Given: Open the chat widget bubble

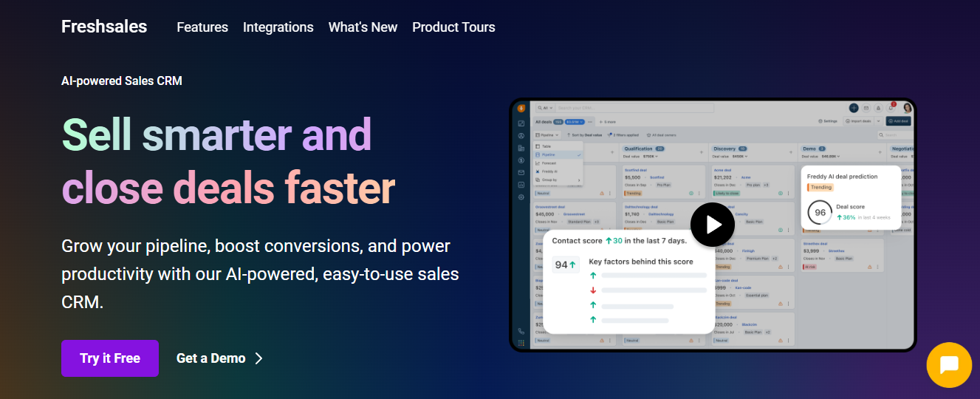Looking at the screenshot, I should (x=949, y=365).
